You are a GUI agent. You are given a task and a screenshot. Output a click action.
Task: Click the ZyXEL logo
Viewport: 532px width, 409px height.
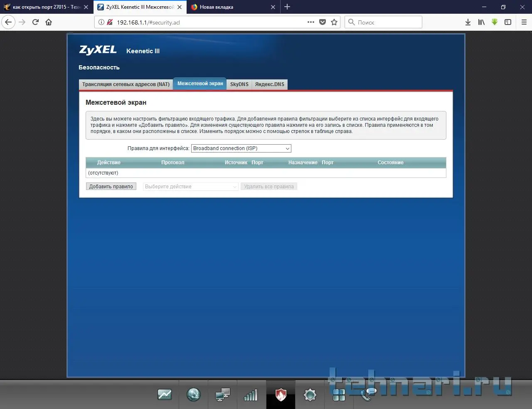click(98, 50)
